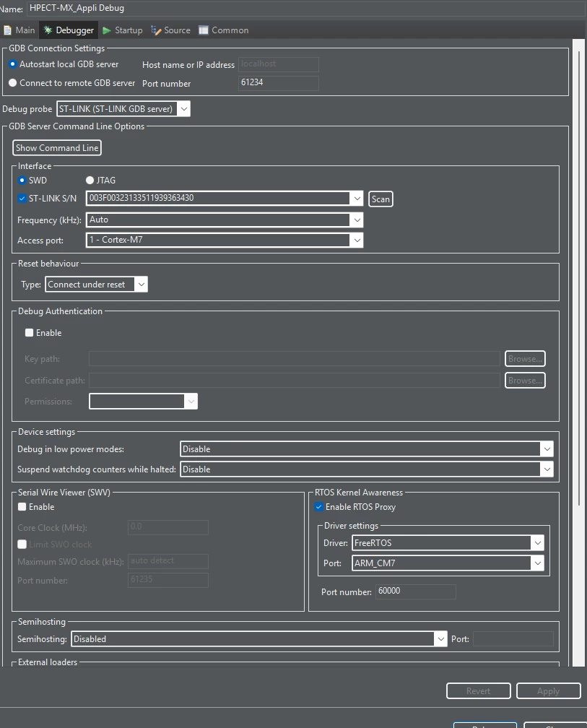Open the Main tab

pyautogui.click(x=19, y=30)
